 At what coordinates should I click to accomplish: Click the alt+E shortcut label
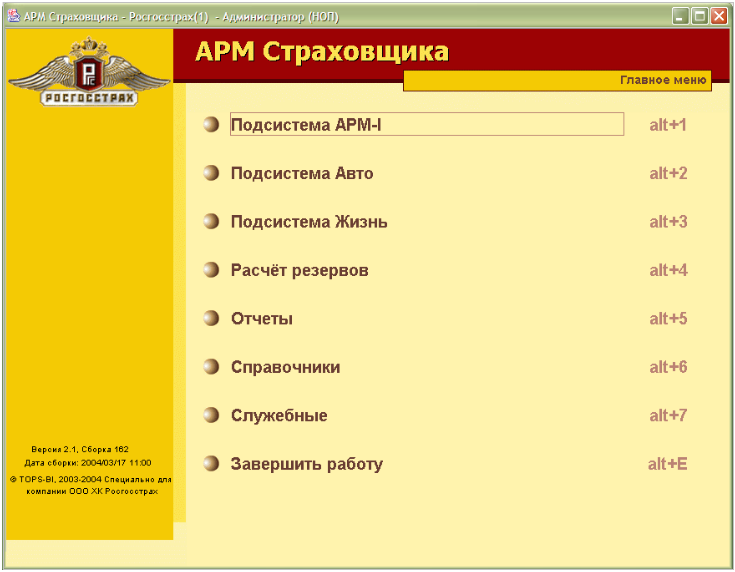pos(668,464)
